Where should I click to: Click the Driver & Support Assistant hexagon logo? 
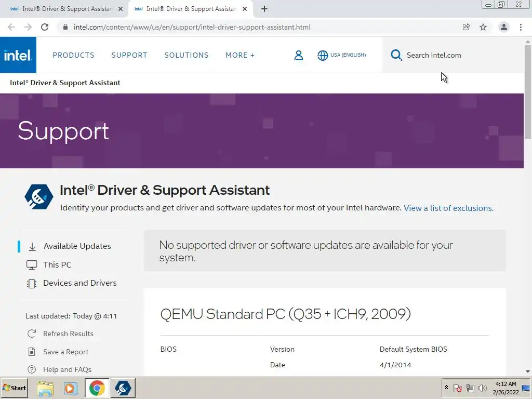(38, 197)
